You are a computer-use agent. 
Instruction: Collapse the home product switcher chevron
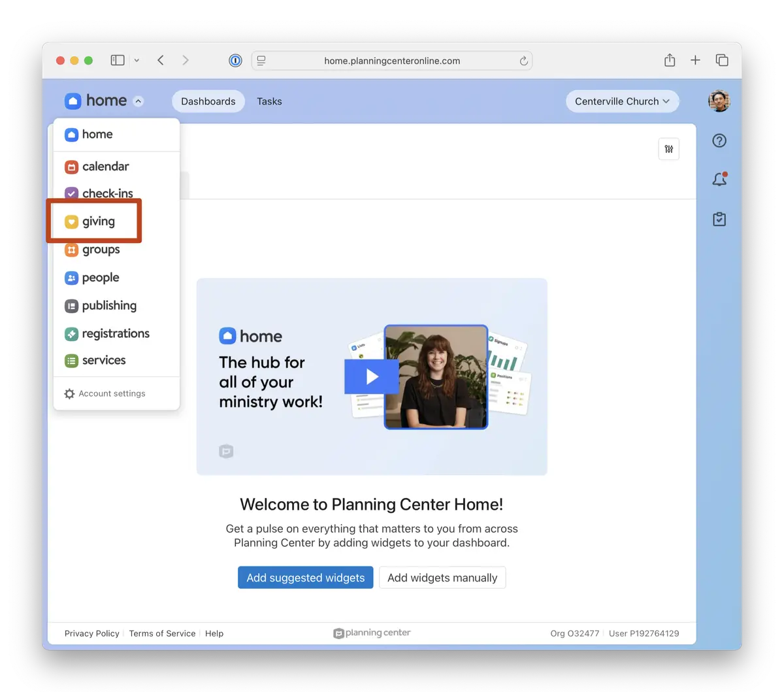click(x=138, y=101)
